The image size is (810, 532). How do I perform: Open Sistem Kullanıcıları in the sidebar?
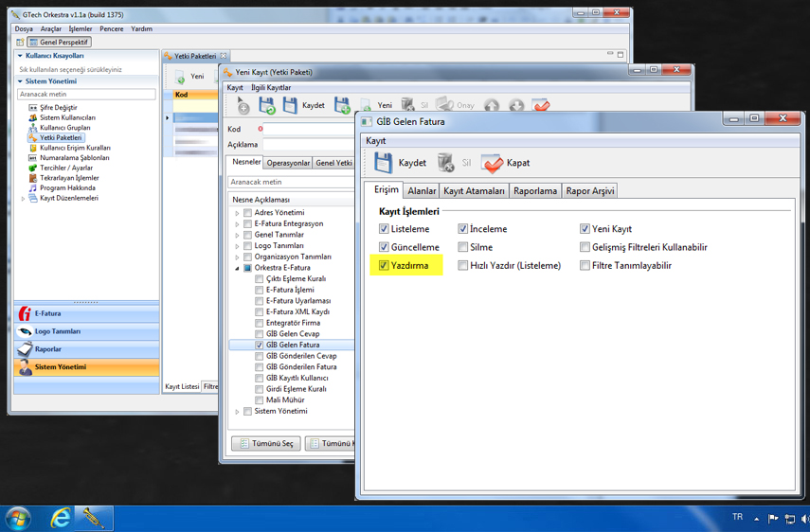(67, 117)
